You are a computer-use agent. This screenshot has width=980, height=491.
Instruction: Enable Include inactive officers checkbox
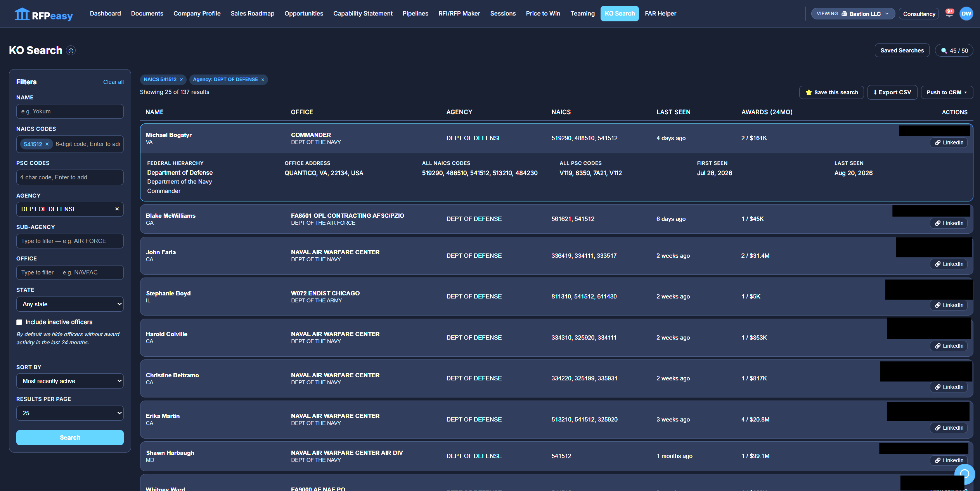click(19, 322)
